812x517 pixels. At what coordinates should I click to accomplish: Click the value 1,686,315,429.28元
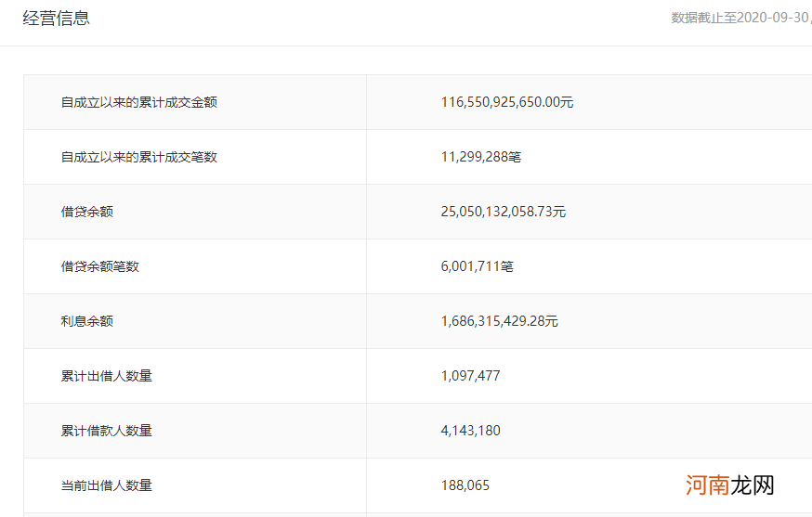(499, 321)
